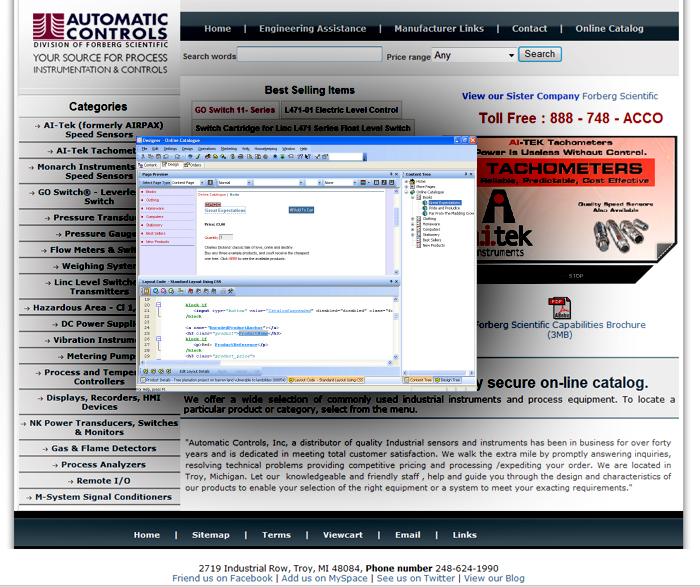This screenshot has height=587, width=700.
Task: Click Friend us on Facebook link
Action: pyautogui.click(x=222, y=578)
